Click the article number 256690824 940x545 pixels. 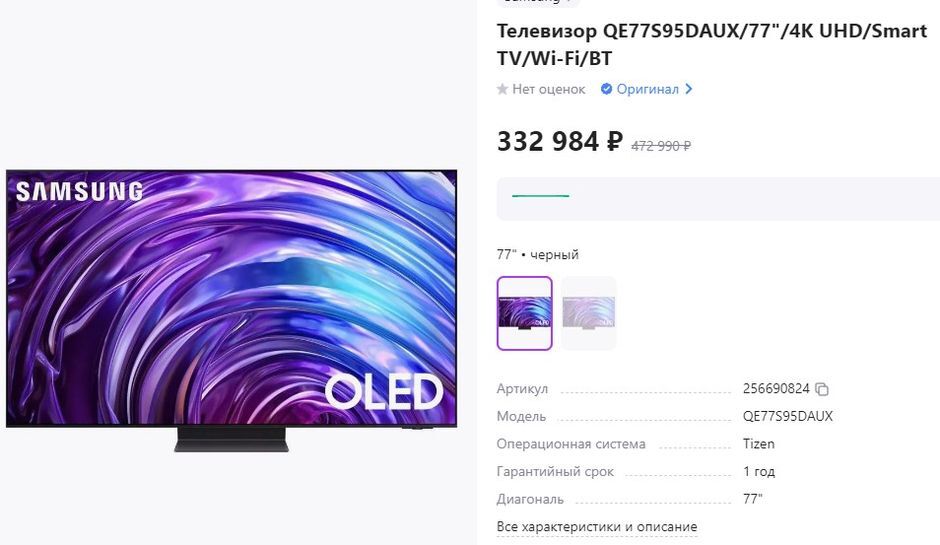776,389
